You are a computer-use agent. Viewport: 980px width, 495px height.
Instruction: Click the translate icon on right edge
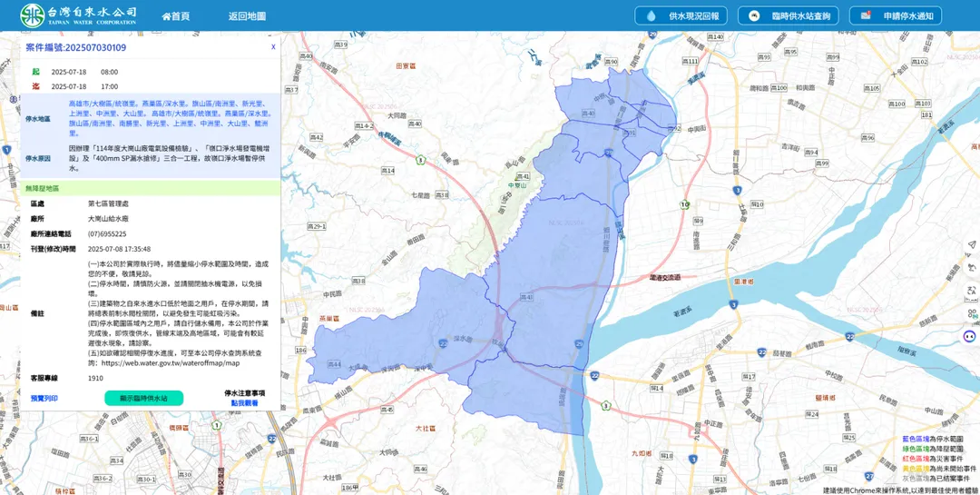[x=971, y=291]
